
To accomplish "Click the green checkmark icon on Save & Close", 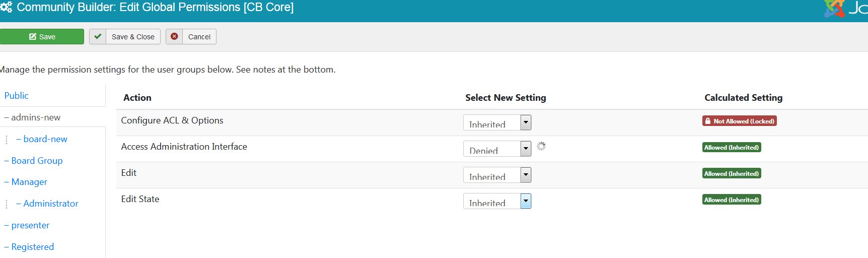I will [x=98, y=37].
